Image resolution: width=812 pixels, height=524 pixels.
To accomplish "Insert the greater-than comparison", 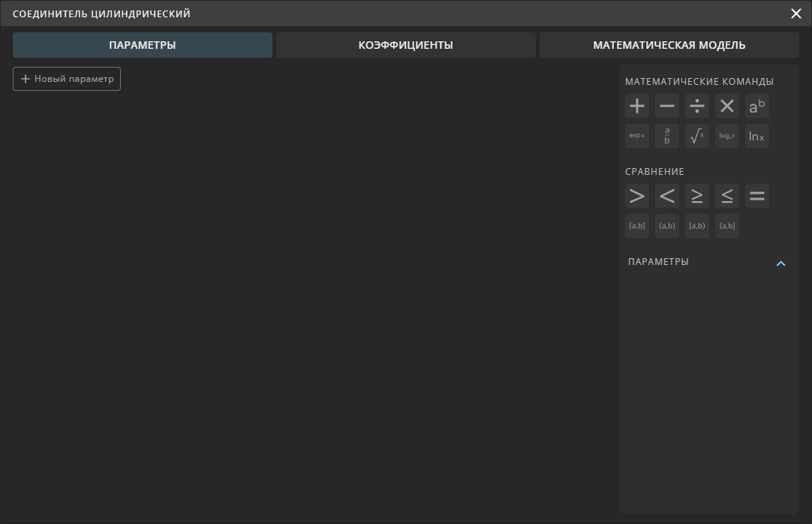I will (637, 196).
